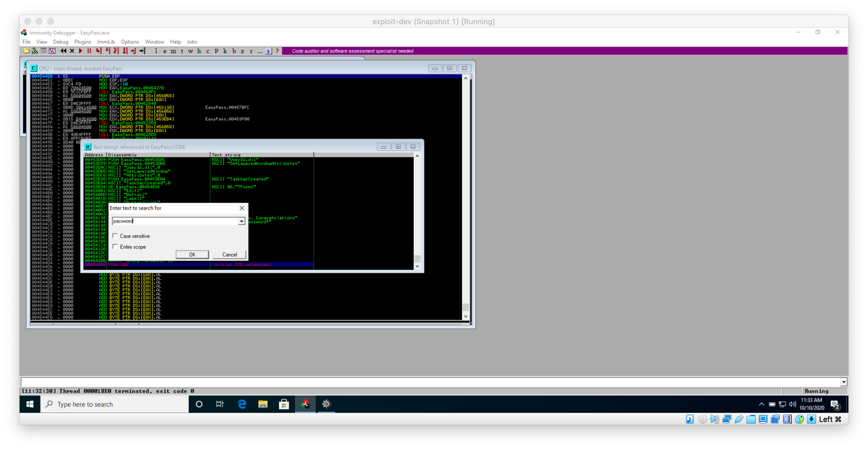The image size is (868, 449).
Task: Open the Plugins menu
Action: pyautogui.click(x=83, y=42)
